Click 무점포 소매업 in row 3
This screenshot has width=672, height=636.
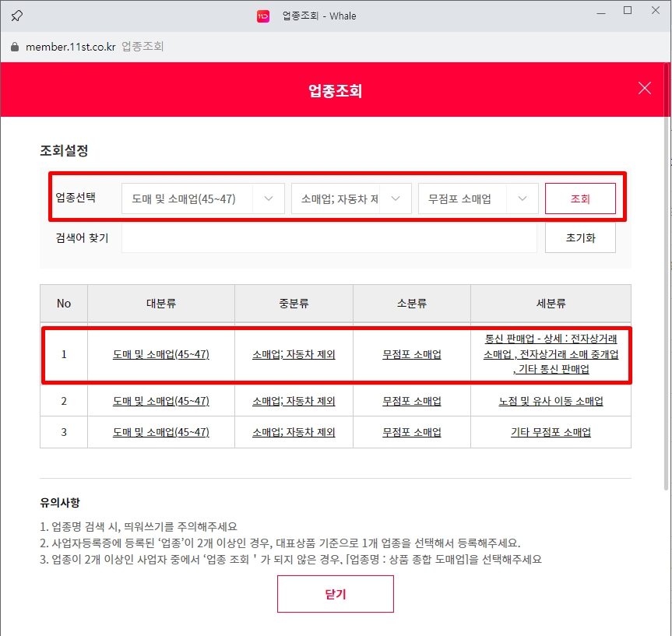coord(411,432)
